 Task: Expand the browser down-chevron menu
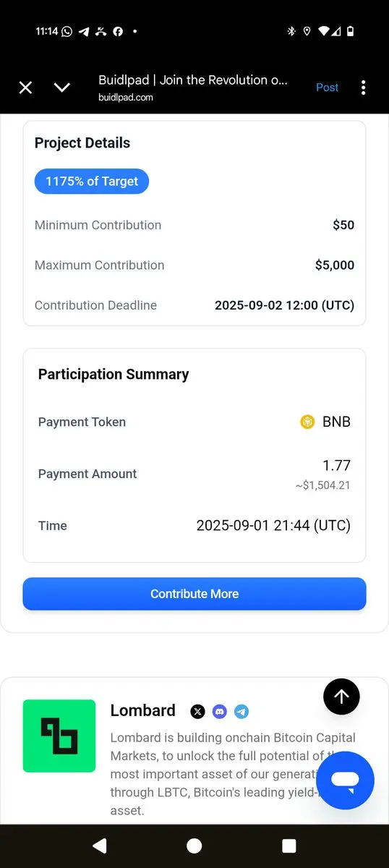pos(62,88)
